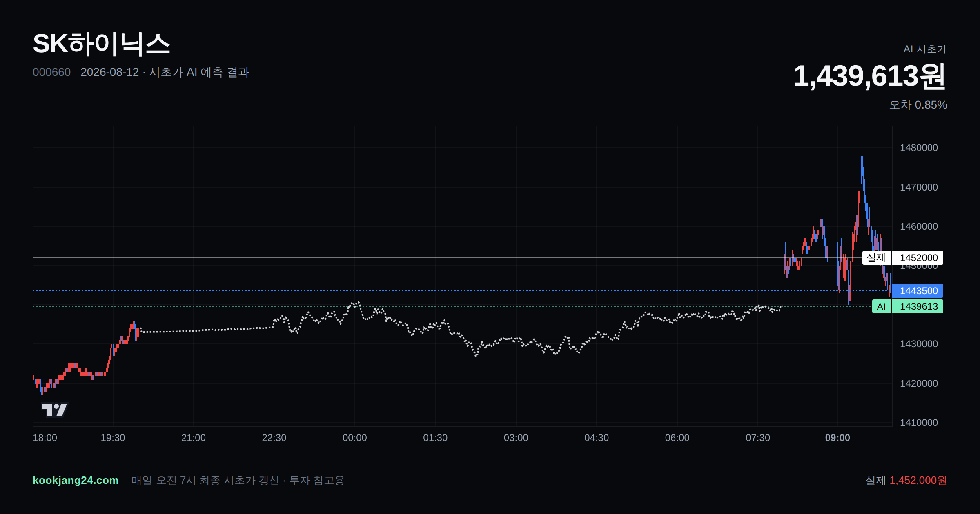Viewport: 980px width, 514px height.
Task: Click the 03:00 time axis label
Action: 516,438
